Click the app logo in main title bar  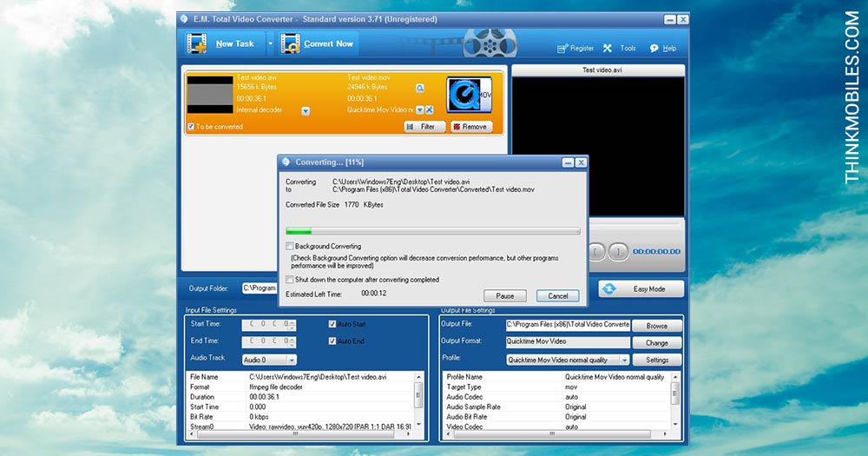(184, 19)
